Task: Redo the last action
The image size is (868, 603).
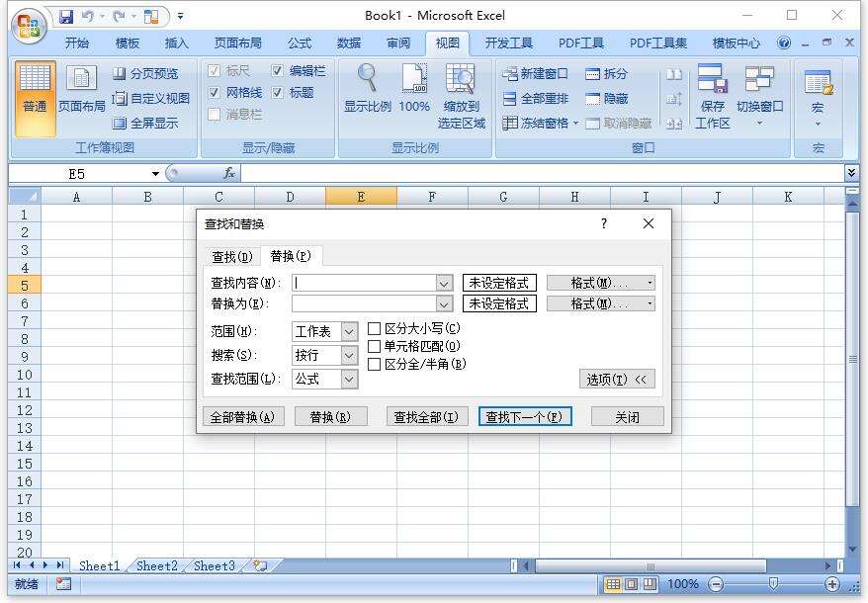Action: [x=119, y=16]
